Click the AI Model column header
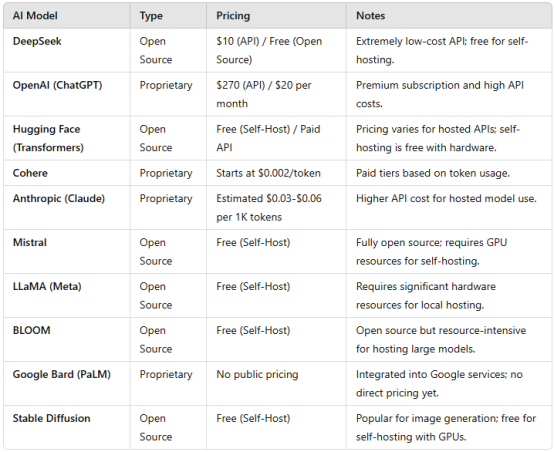The width and height of the screenshot is (554, 452). tap(35, 16)
